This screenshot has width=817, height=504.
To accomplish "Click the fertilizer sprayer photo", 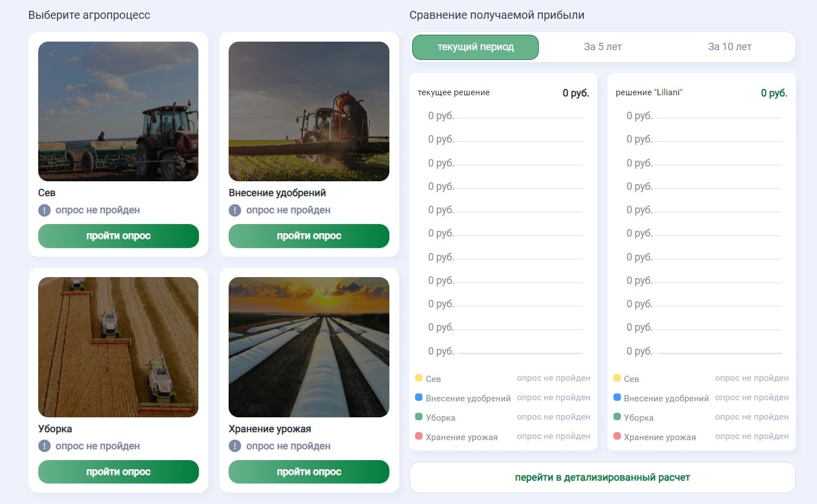I will tap(308, 112).
